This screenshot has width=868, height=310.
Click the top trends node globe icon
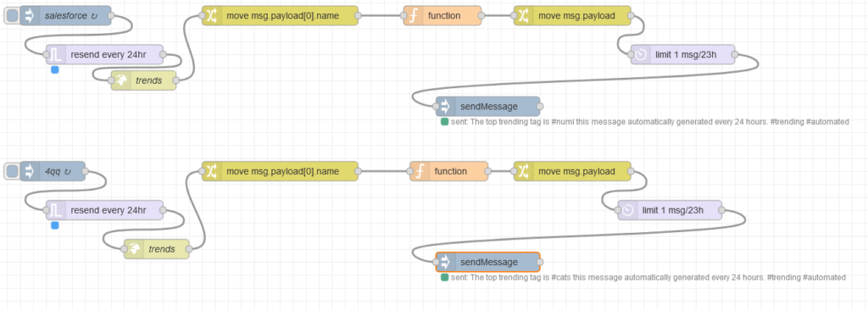[121, 80]
